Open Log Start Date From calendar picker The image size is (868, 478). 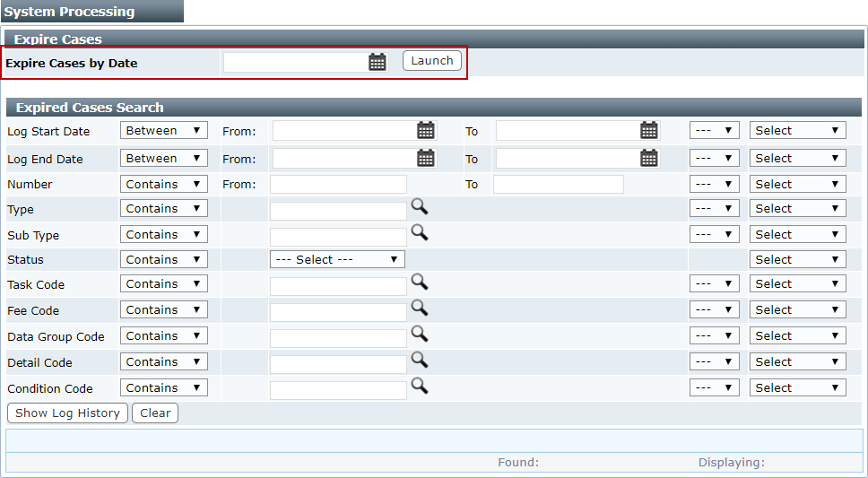coord(426,130)
